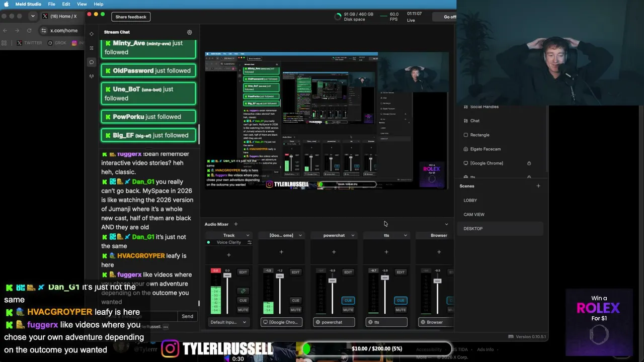Screen dimensions: 644x362
Task: Disable CUE on the tts channel
Action: pos(400,301)
